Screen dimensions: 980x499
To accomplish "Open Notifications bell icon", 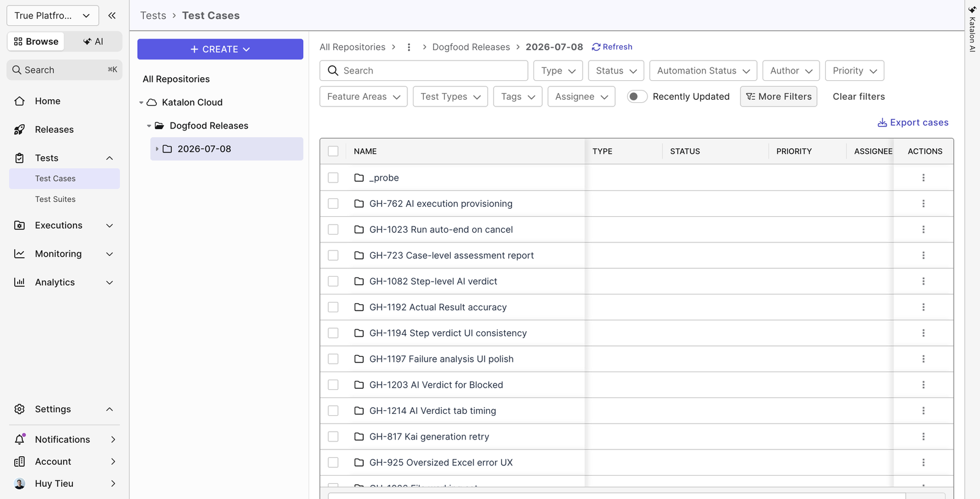I will (20, 439).
